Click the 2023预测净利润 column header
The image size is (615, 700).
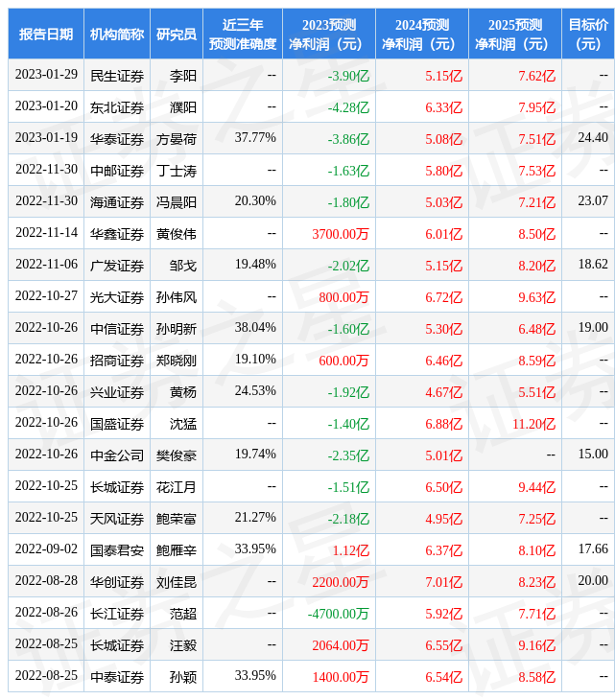tap(329, 34)
